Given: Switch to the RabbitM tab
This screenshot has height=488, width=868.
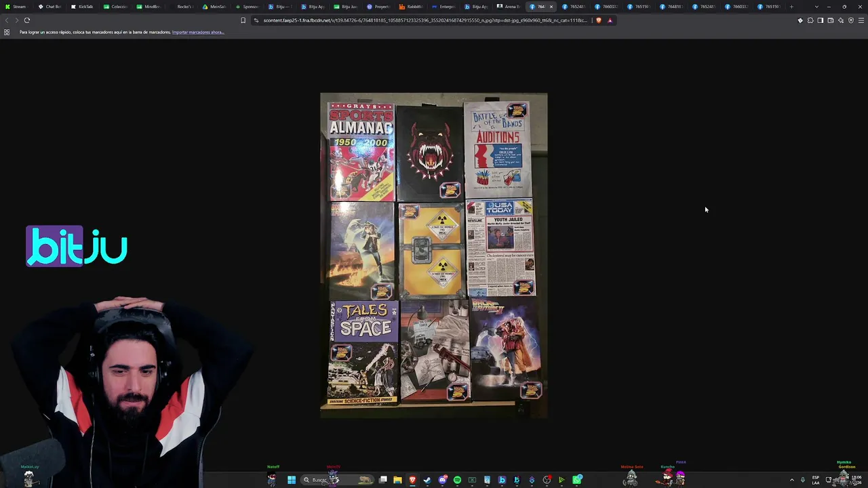Looking at the screenshot, I should tap(412, 7).
